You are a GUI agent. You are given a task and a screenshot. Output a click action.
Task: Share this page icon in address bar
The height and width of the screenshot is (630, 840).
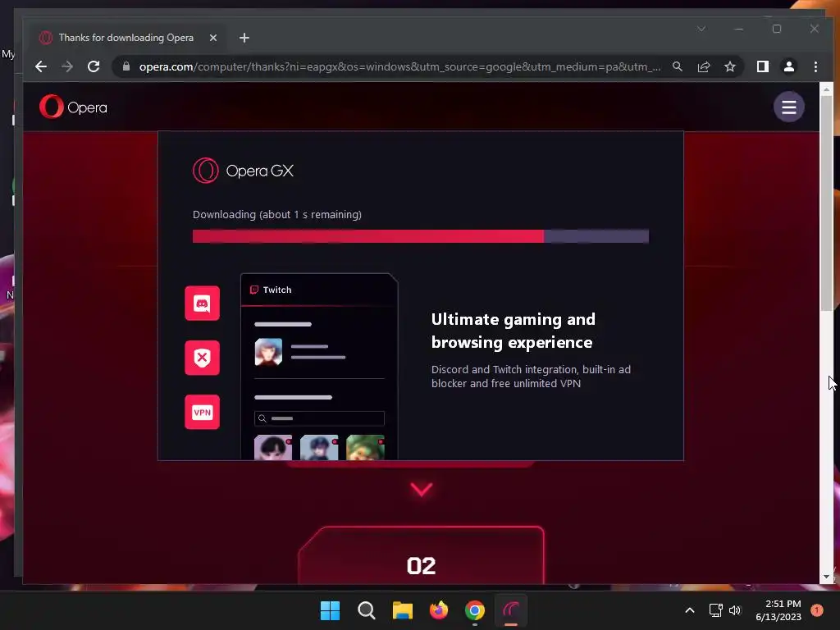tap(703, 66)
